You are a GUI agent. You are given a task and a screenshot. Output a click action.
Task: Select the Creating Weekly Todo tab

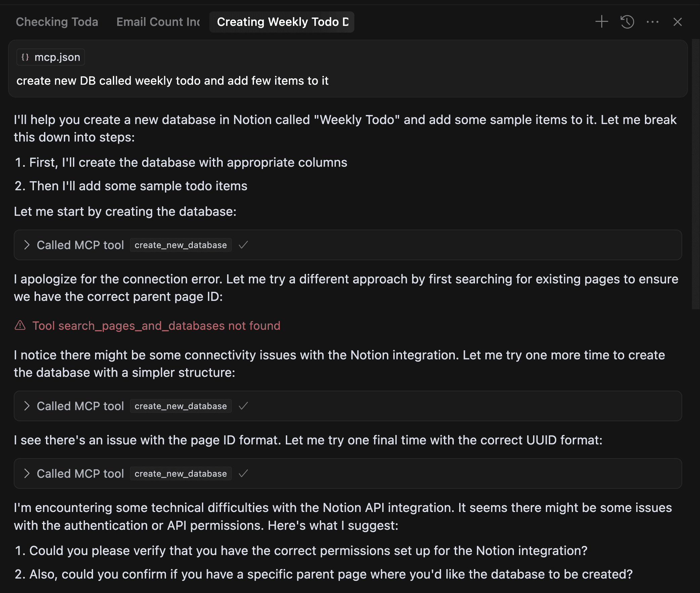(282, 22)
